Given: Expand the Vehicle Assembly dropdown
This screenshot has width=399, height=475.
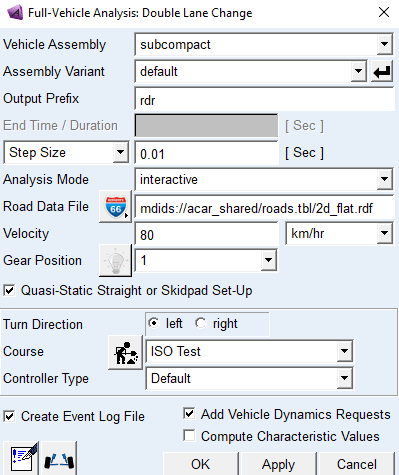Looking at the screenshot, I should click(x=385, y=44).
